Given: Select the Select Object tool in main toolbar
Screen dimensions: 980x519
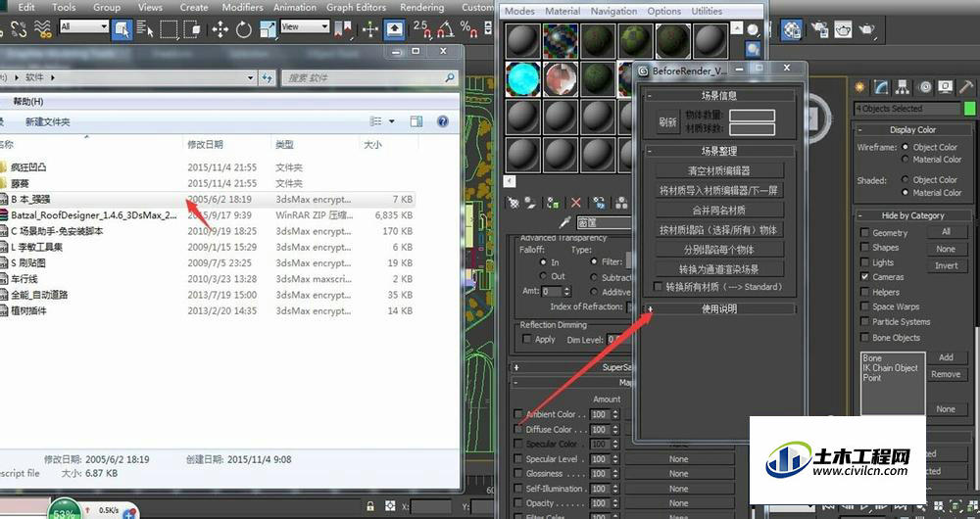Looking at the screenshot, I should pos(122,28).
